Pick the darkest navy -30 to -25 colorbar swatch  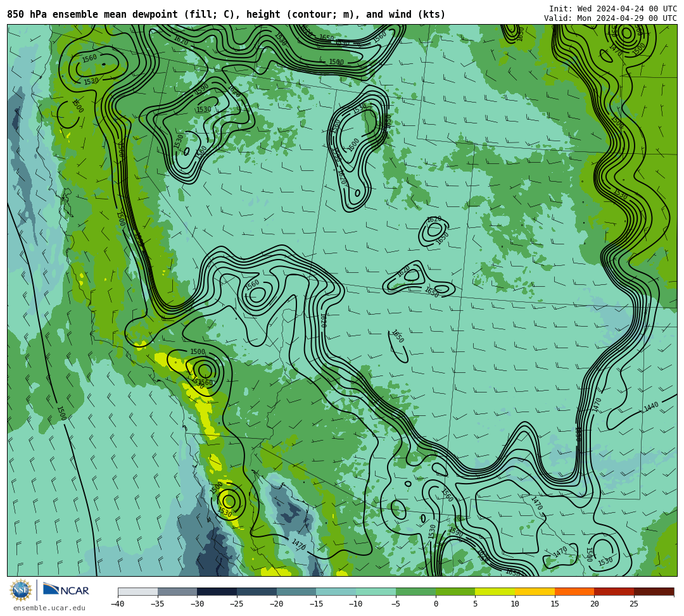pyautogui.click(x=217, y=591)
